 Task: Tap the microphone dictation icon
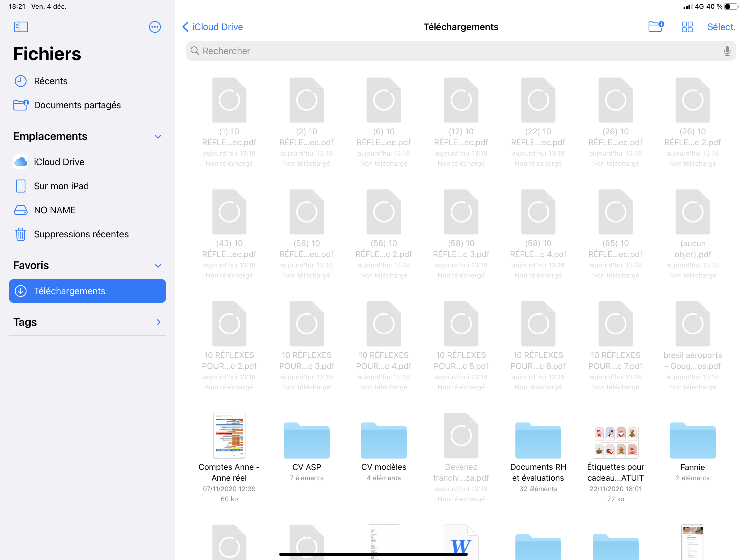[x=727, y=51]
